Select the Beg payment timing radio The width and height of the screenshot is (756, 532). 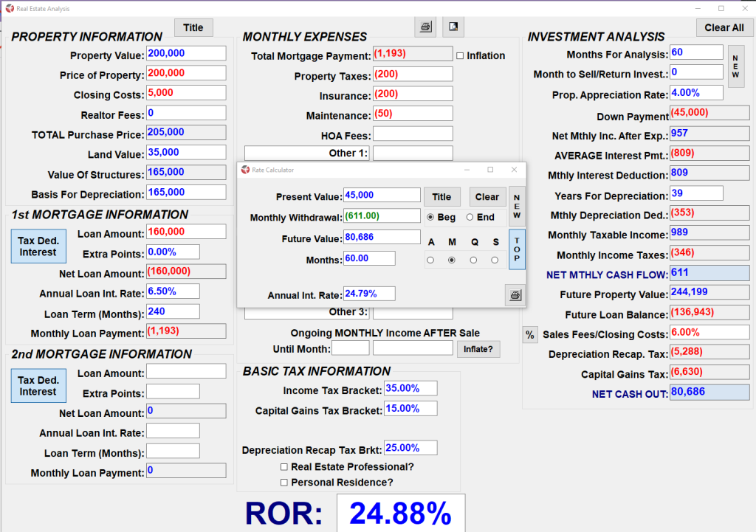(x=430, y=218)
